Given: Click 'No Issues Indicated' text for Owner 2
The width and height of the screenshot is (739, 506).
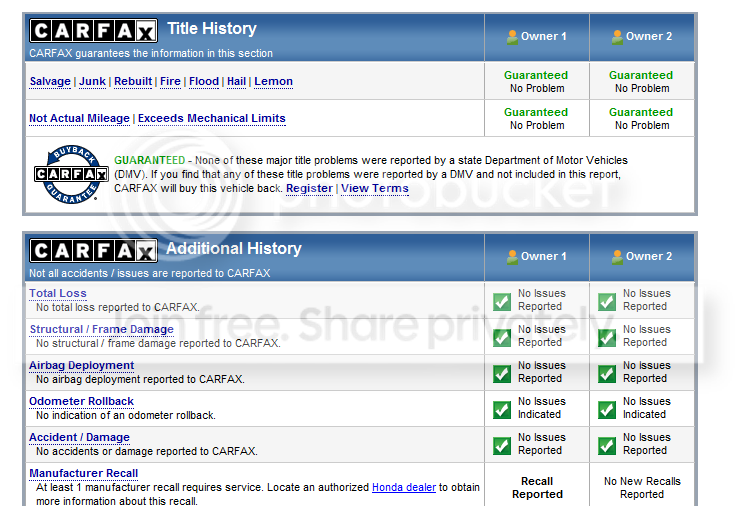Looking at the screenshot, I should (x=647, y=408).
